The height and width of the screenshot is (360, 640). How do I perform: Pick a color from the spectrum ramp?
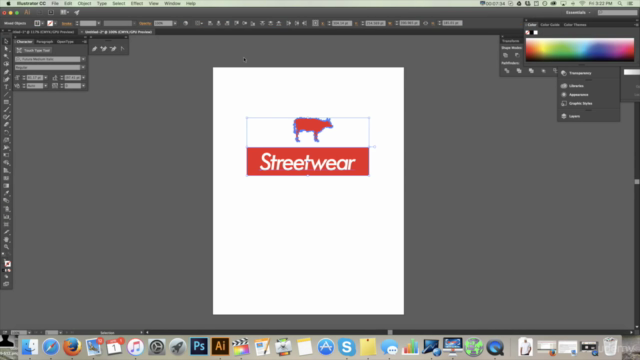[580, 50]
